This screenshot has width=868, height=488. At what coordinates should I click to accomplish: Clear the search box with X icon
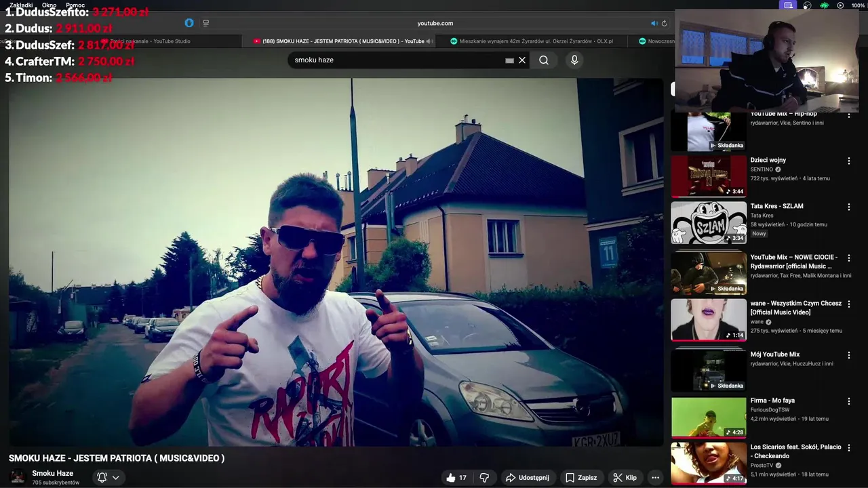pos(522,60)
